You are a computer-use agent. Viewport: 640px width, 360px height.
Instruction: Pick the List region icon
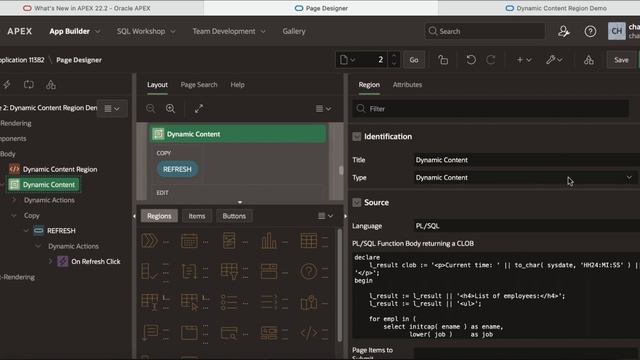(229, 302)
